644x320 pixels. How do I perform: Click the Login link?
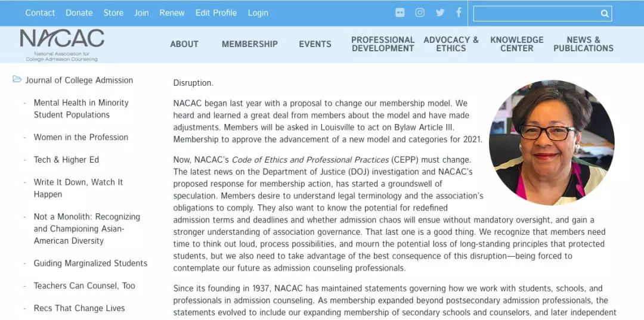258,13
